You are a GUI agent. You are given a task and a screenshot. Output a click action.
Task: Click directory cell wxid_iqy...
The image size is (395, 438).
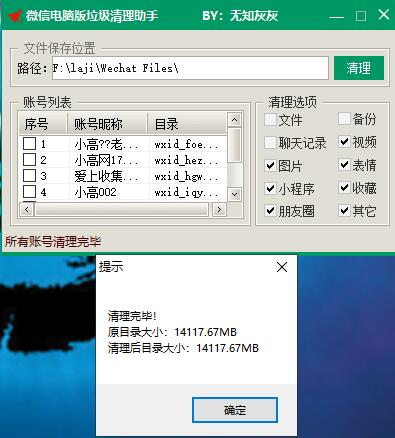(186, 192)
